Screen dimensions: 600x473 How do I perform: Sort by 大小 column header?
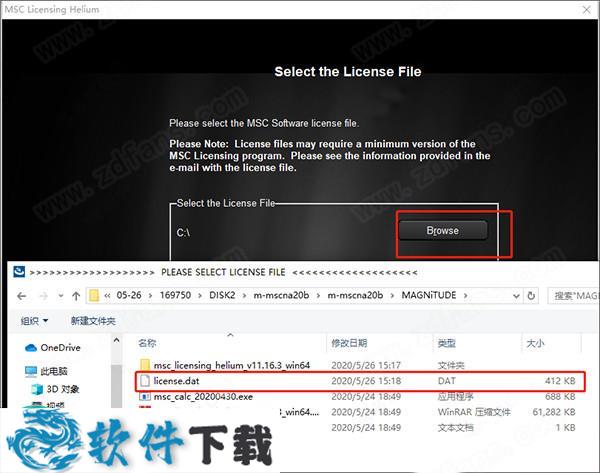pos(535,343)
